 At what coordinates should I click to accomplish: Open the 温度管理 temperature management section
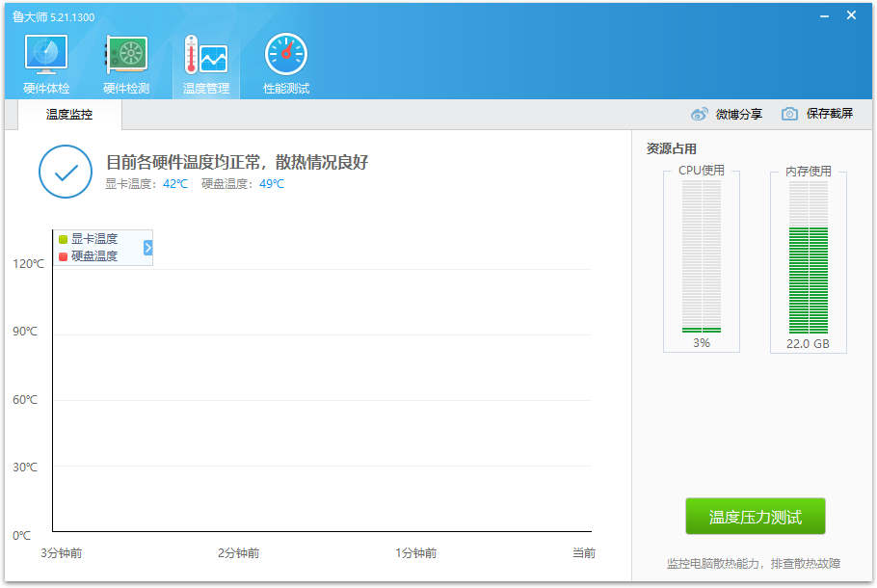click(204, 60)
